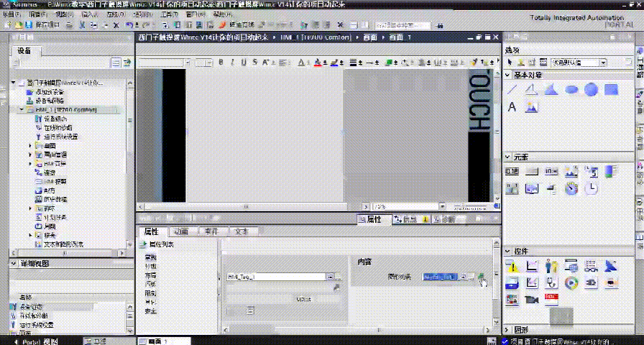Screen dimensions: 644x345
Task: Pick the PDF view control icon
Action: pyautogui.click(x=551, y=300)
